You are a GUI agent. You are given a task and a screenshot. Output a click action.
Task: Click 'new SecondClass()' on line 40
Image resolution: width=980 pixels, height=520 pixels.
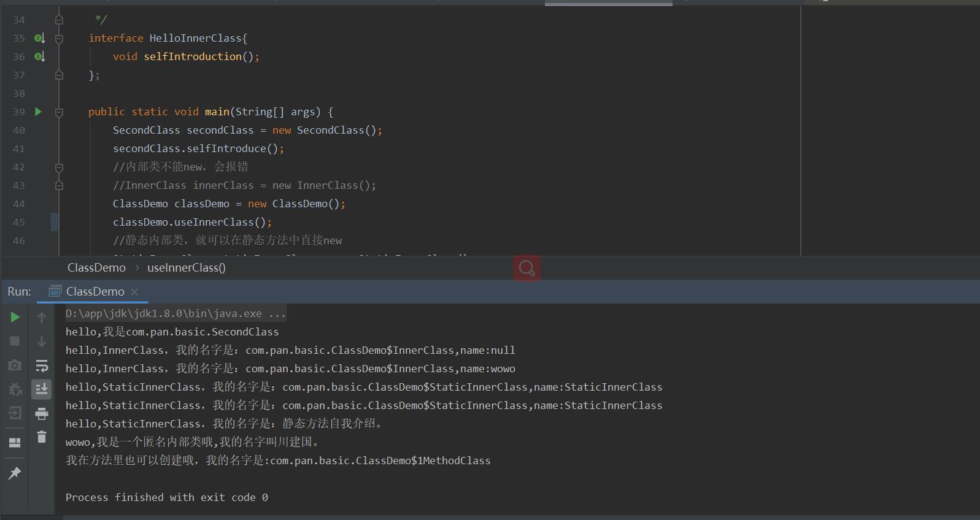(x=325, y=130)
